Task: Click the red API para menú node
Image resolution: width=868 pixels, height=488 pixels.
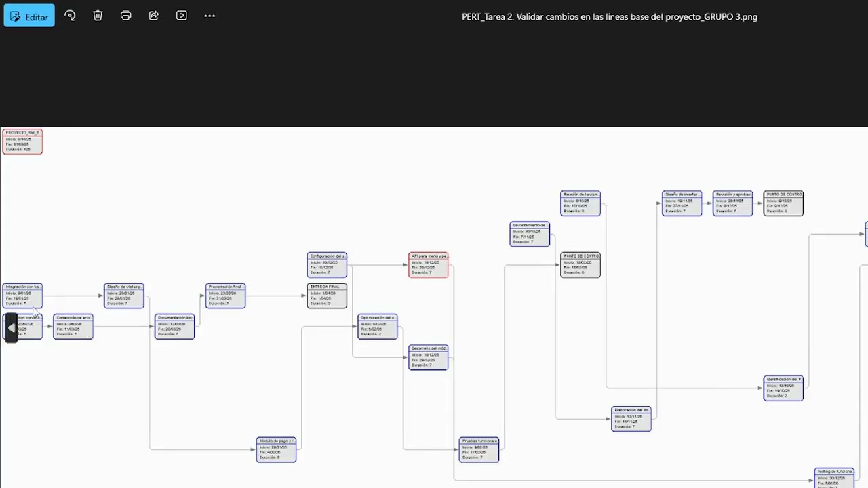Action: point(429,265)
